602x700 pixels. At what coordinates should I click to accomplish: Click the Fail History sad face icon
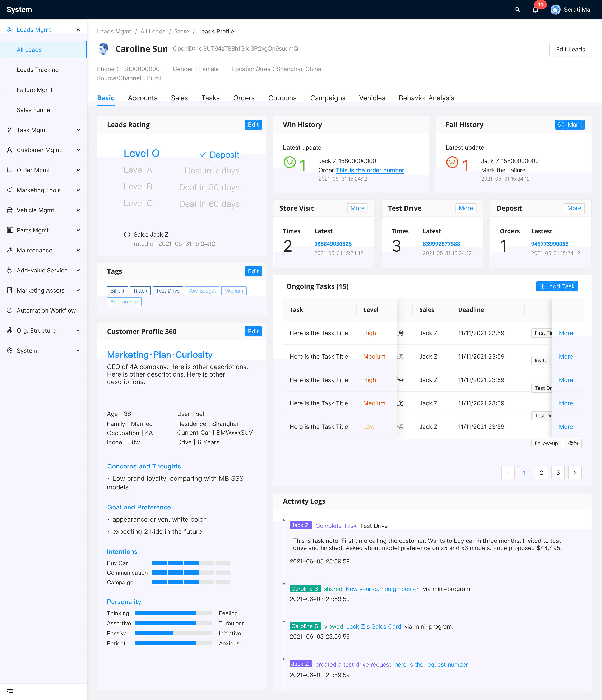point(452,162)
